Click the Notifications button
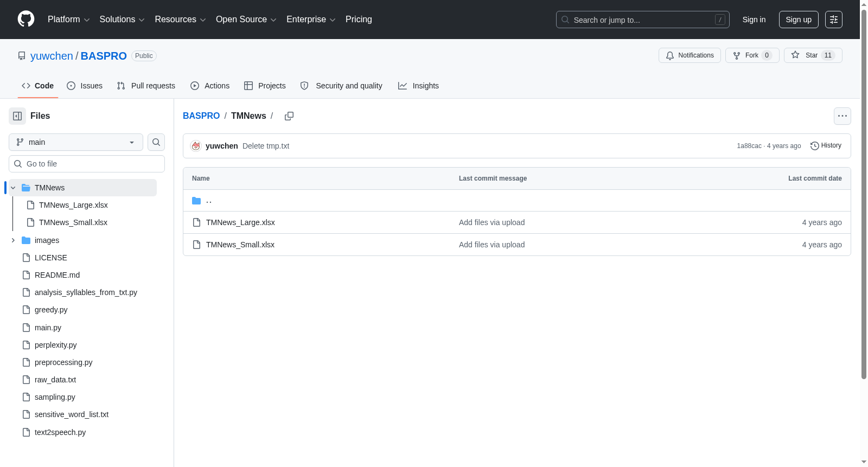868x467 pixels. (690, 55)
